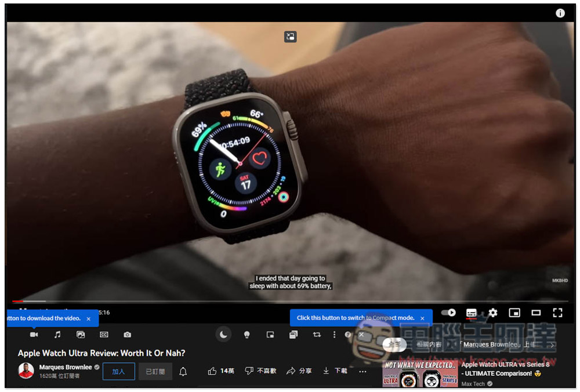Image resolution: width=580 pixels, height=392 pixels.
Task: Open the player settings gear menu
Action: 492,313
